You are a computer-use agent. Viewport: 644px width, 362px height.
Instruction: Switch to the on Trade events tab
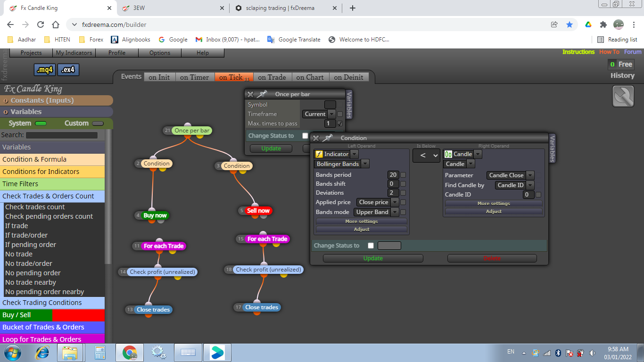click(x=272, y=77)
